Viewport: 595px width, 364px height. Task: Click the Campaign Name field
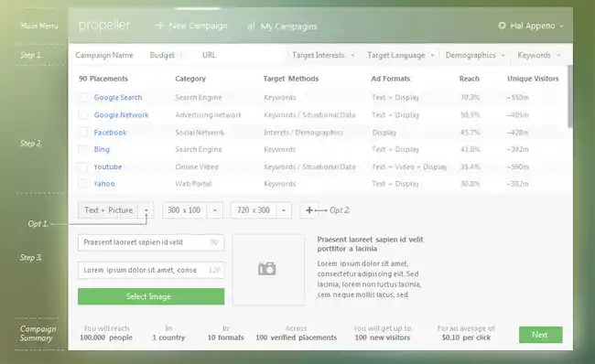pyautogui.click(x=104, y=55)
